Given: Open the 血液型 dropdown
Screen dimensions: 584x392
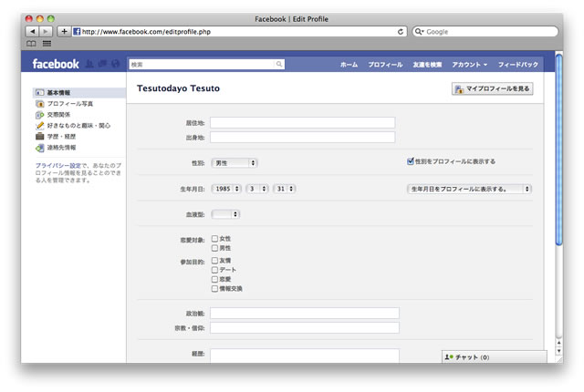Looking at the screenshot, I should (x=225, y=214).
